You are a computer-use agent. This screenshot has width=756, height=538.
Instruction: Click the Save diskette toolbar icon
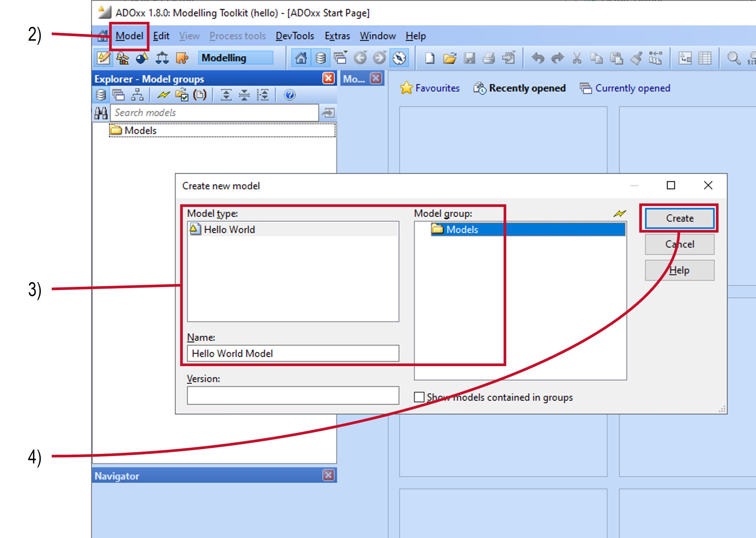[x=469, y=58]
